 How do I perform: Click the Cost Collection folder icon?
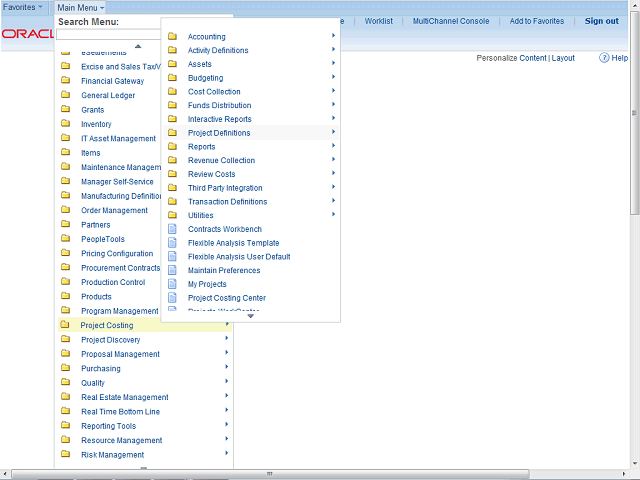(x=173, y=91)
